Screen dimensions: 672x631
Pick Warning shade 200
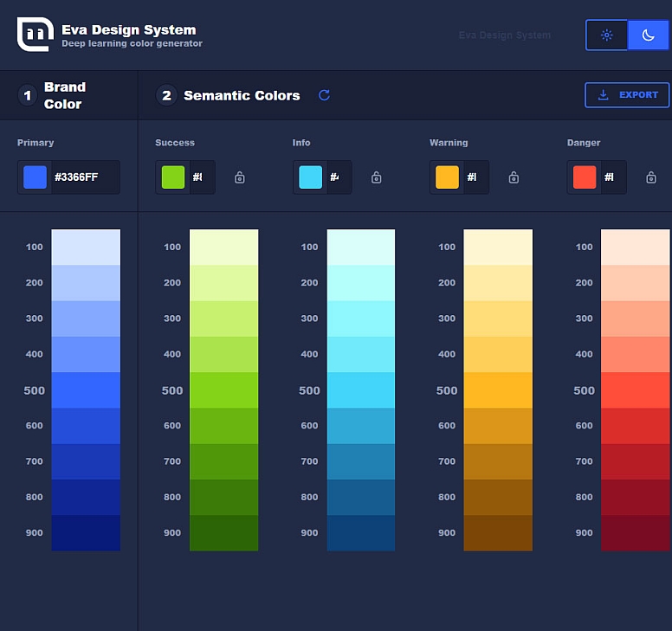pos(498,283)
